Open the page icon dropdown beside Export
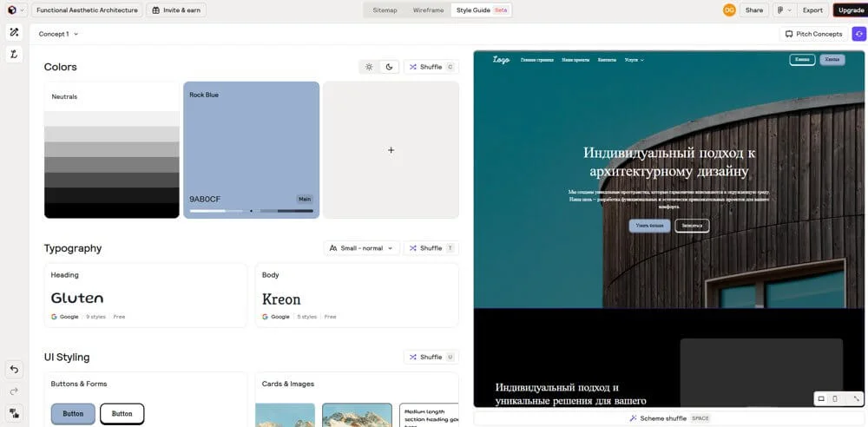The width and height of the screenshot is (868, 427). coord(784,10)
